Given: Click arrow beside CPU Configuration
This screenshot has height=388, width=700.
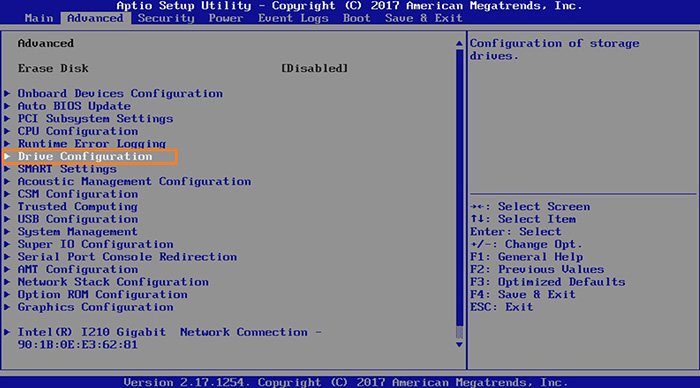Looking at the screenshot, I should pyautogui.click(x=7, y=131).
